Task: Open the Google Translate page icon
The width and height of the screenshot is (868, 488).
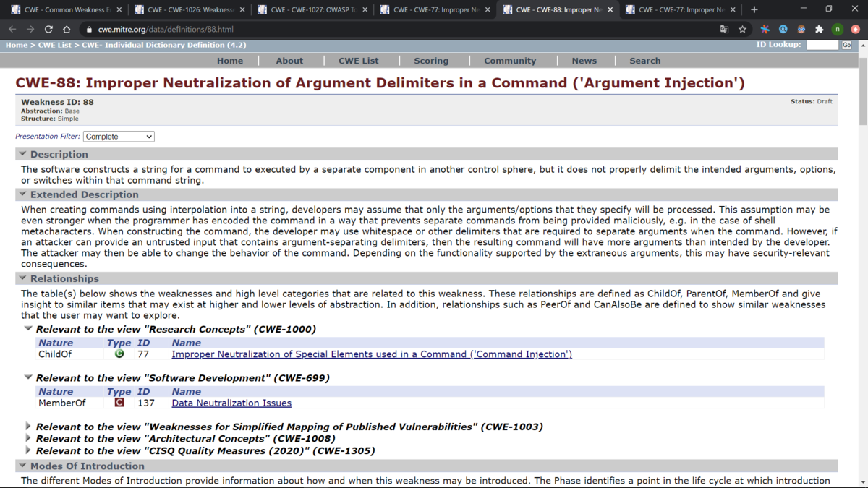Action: click(724, 30)
